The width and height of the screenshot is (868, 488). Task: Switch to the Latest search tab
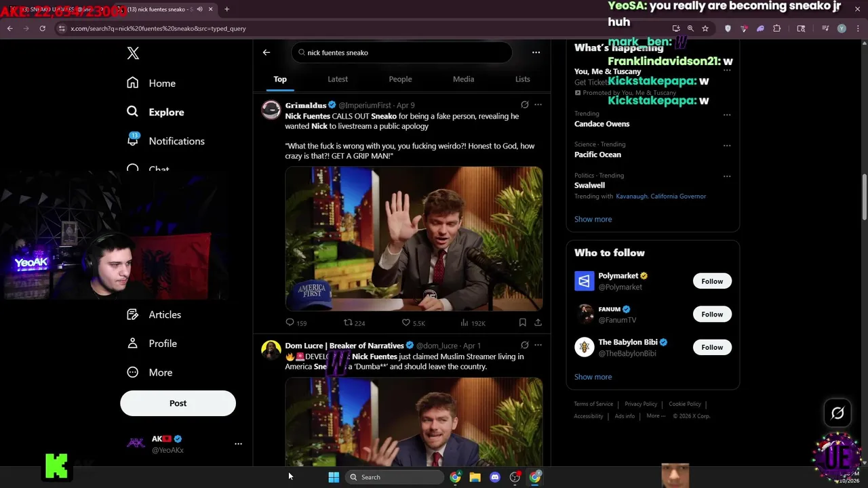(x=338, y=79)
